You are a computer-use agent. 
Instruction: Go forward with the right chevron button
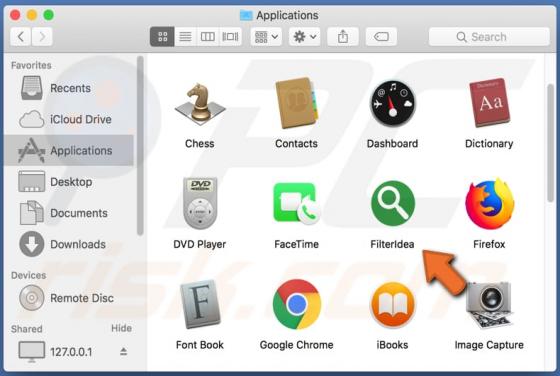click(x=42, y=37)
